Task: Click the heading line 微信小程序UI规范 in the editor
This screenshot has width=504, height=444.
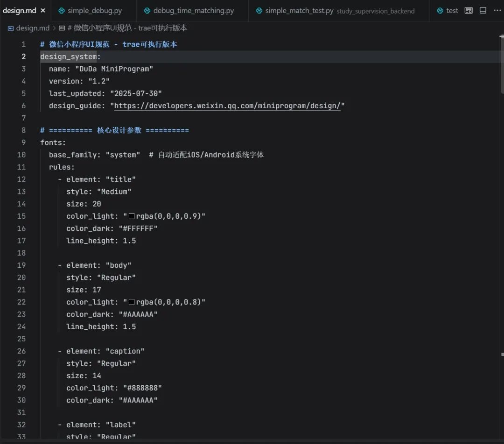Action: 109,44
